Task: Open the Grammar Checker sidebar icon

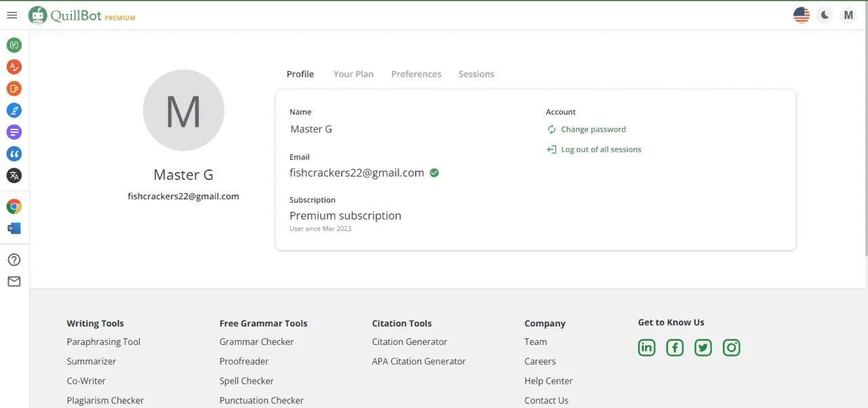Action: pyautogui.click(x=14, y=67)
